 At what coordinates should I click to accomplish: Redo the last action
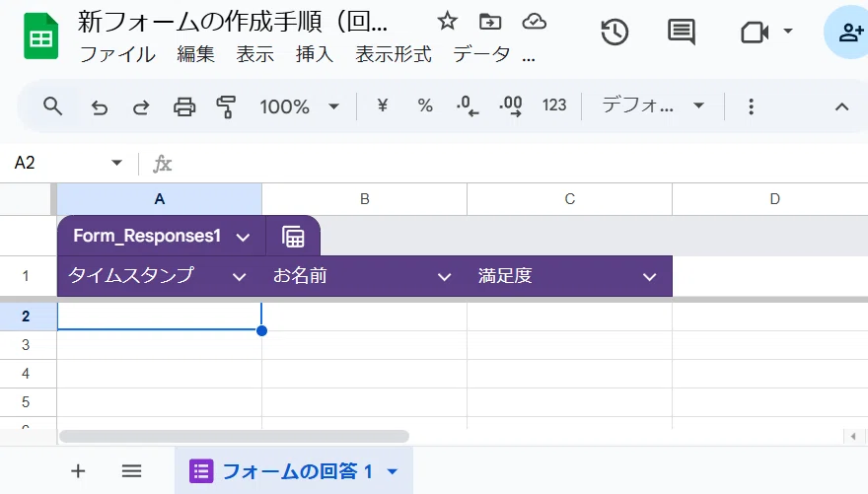(141, 106)
